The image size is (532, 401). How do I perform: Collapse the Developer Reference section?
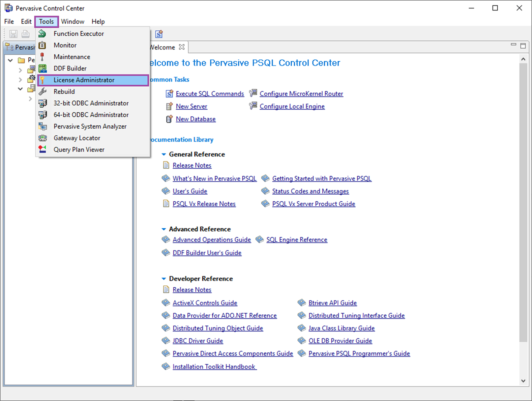[164, 279]
